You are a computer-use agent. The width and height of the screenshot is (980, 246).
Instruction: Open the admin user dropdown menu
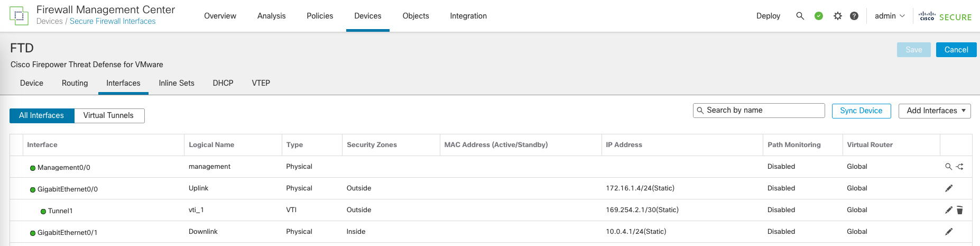click(890, 16)
